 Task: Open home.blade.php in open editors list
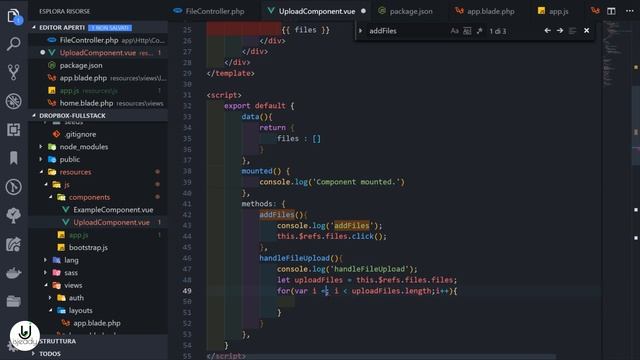tap(98, 103)
